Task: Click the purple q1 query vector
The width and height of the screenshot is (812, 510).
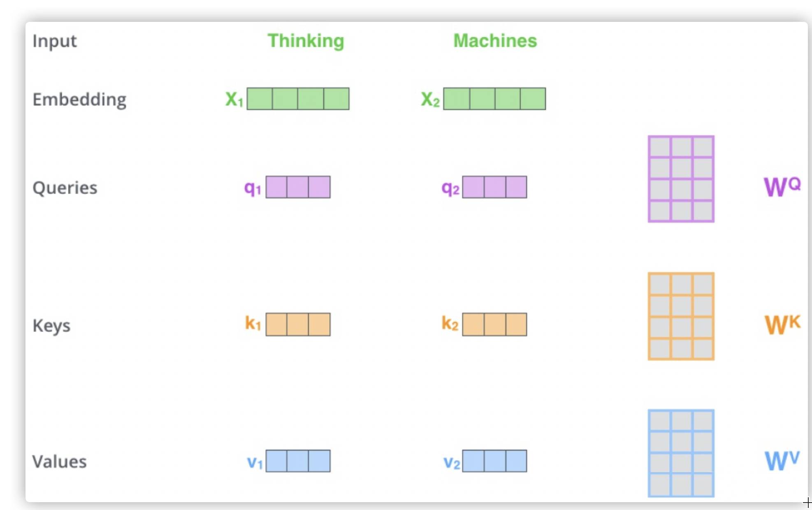Action: coord(298,187)
